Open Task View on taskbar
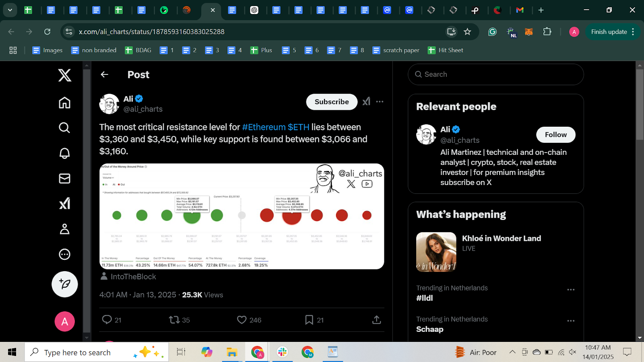The width and height of the screenshot is (644, 362). (x=181, y=352)
